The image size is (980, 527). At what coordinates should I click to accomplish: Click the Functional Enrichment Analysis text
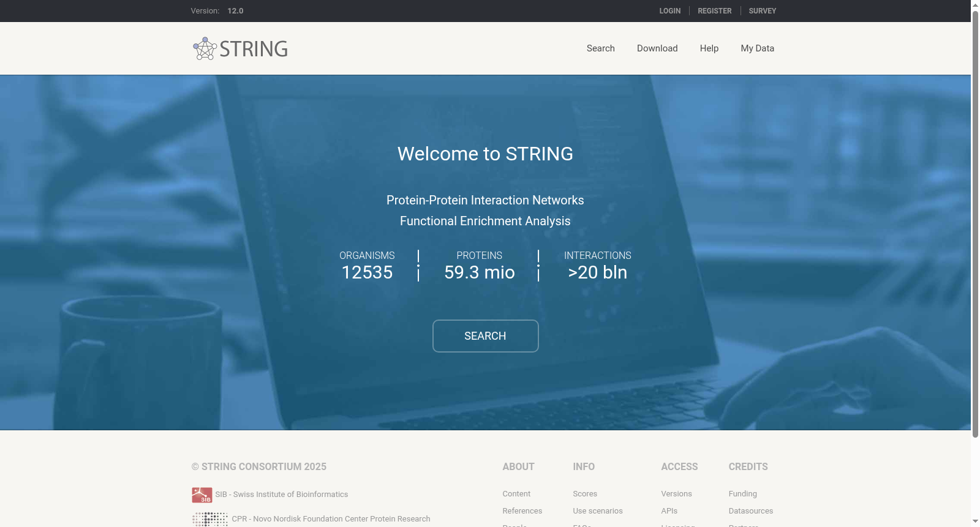pyautogui.click(x=485, y=221)
